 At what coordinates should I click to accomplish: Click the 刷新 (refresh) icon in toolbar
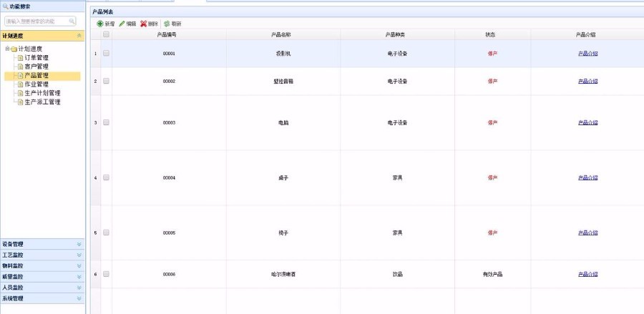point(167,24)
